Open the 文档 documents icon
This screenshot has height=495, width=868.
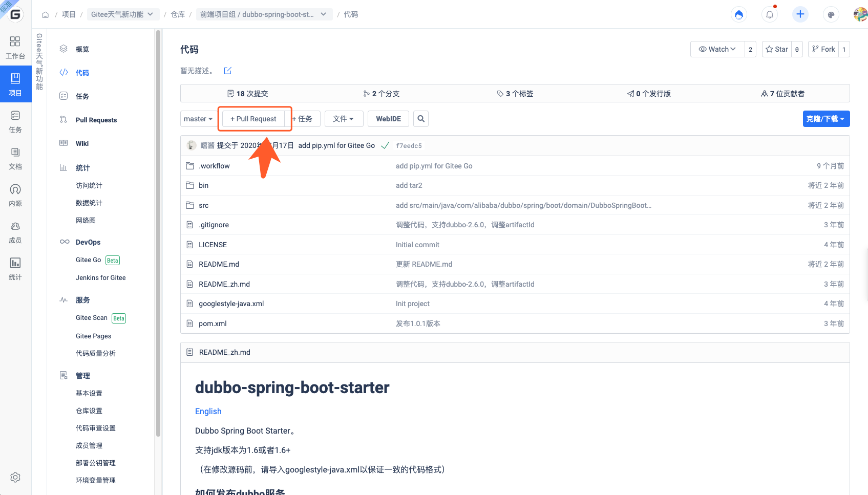(15, 158)
